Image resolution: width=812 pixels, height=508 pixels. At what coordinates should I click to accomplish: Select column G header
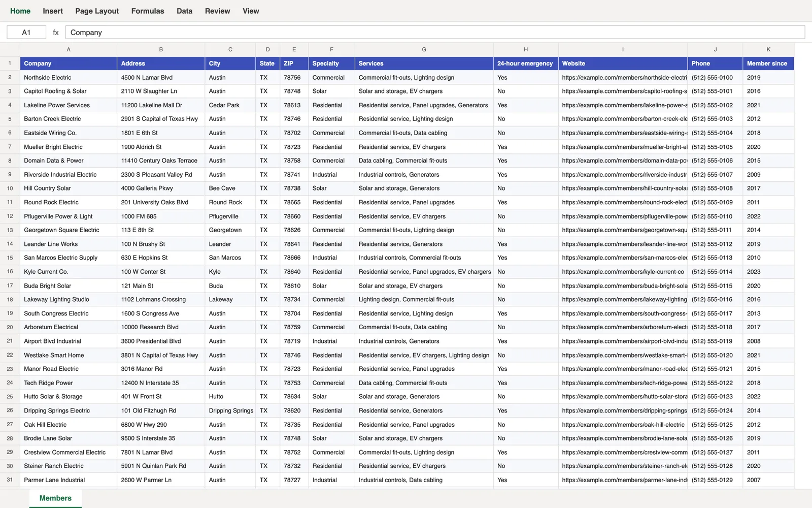pyautogui.click(x=424, y=50)
